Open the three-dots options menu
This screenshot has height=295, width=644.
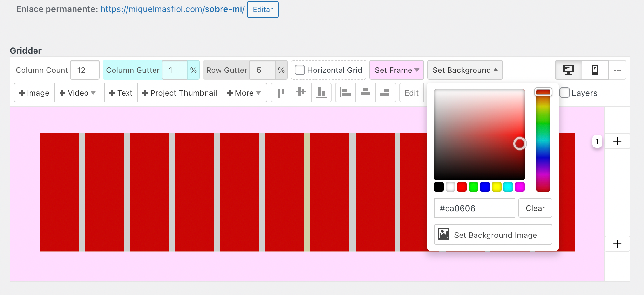tap(617, 70)
